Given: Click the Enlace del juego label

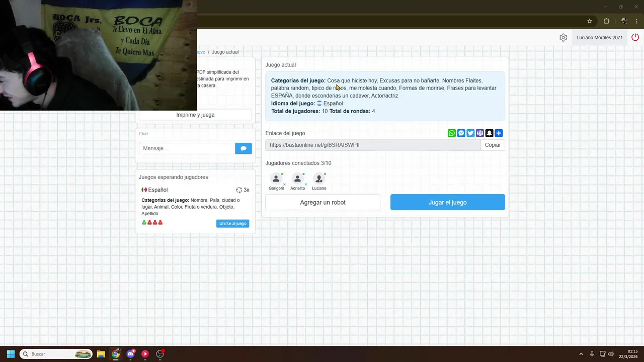Looking at the screenshot, I should click(285, 133).
